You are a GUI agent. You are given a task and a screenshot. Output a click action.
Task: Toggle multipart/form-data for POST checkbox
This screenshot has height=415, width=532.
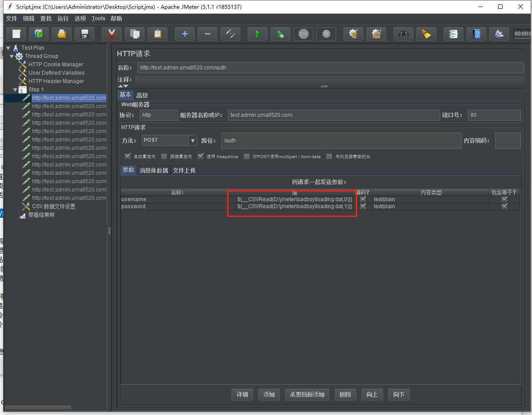coord(247,156)
